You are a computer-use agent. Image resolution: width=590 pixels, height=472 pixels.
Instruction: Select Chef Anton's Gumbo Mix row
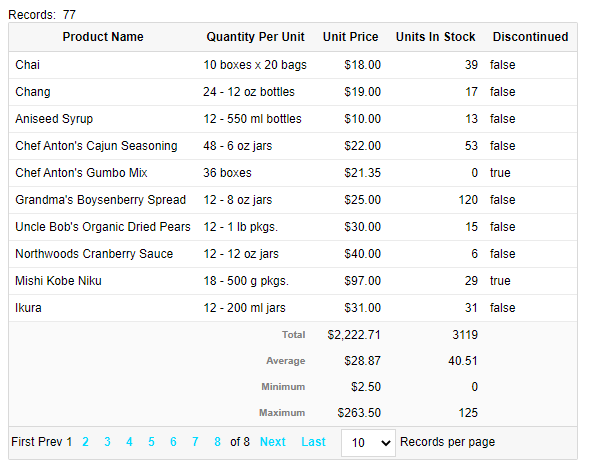pyautogui.click(x=293, y=173)
